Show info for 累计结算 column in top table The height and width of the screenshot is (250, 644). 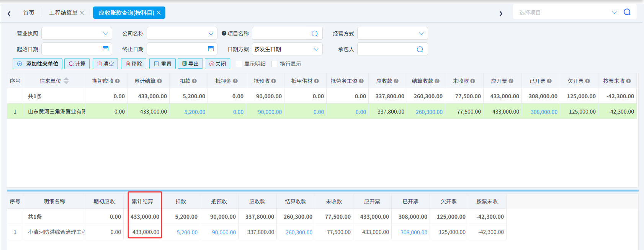tap(160, 81)
